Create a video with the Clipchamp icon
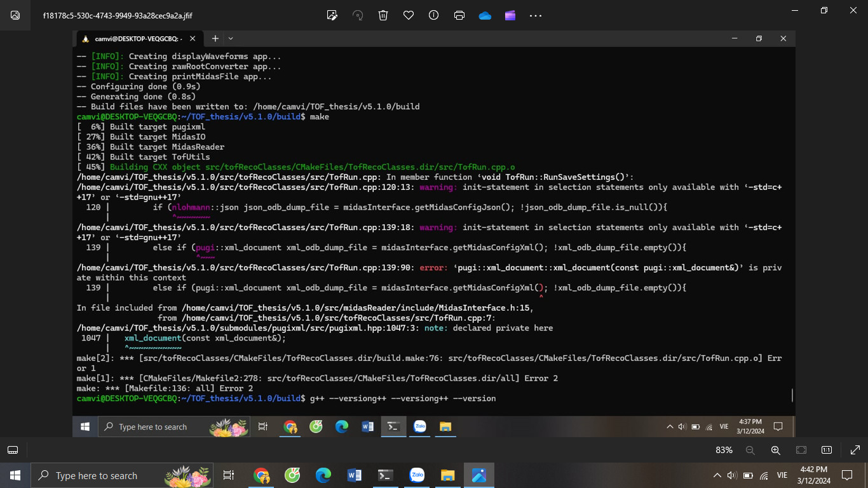Viewport: 868px width, 488px height. coord(510,15)
